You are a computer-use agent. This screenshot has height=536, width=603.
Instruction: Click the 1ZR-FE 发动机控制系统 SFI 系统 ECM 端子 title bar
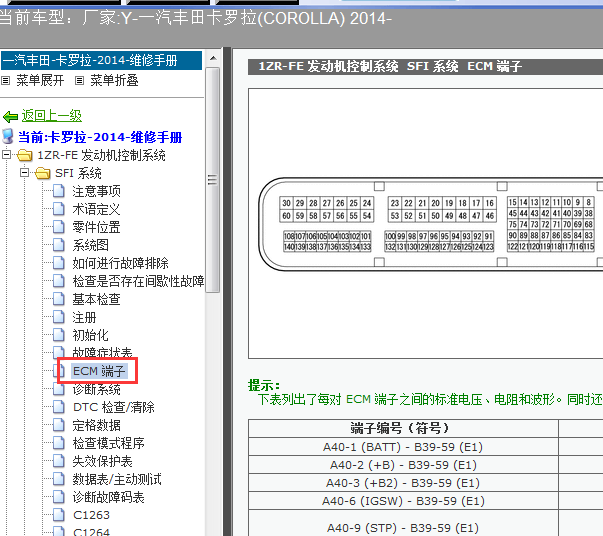[425, 67]
